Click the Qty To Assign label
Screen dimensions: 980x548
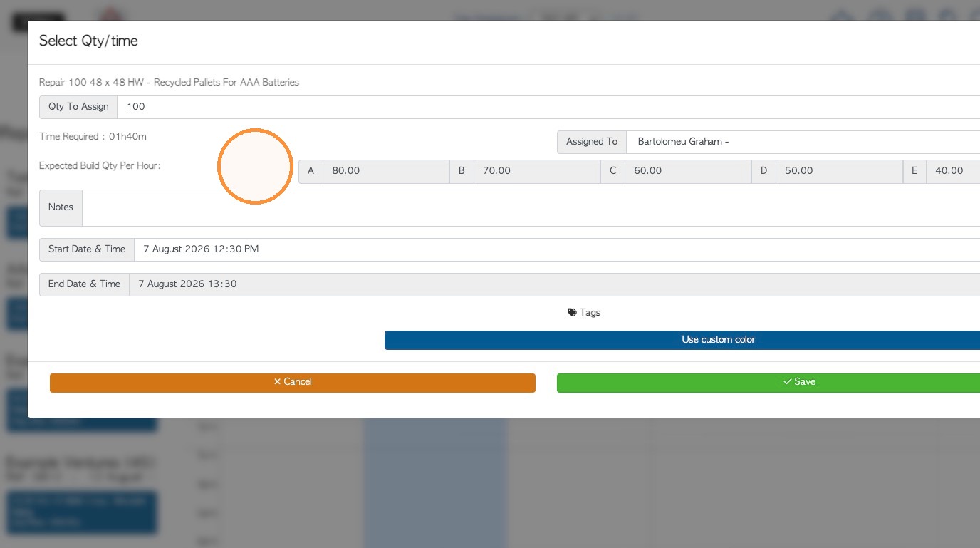click(x=78, y=107)
